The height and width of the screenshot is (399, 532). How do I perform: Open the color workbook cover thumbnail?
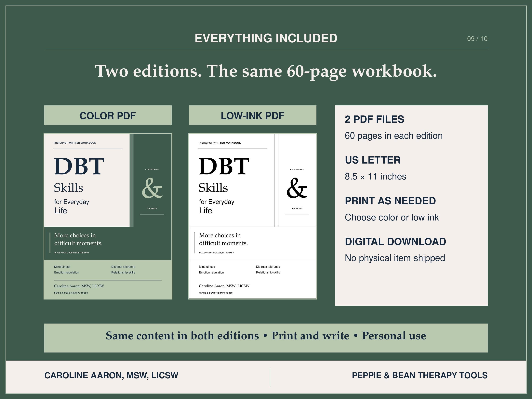click(x=108, y=216)
